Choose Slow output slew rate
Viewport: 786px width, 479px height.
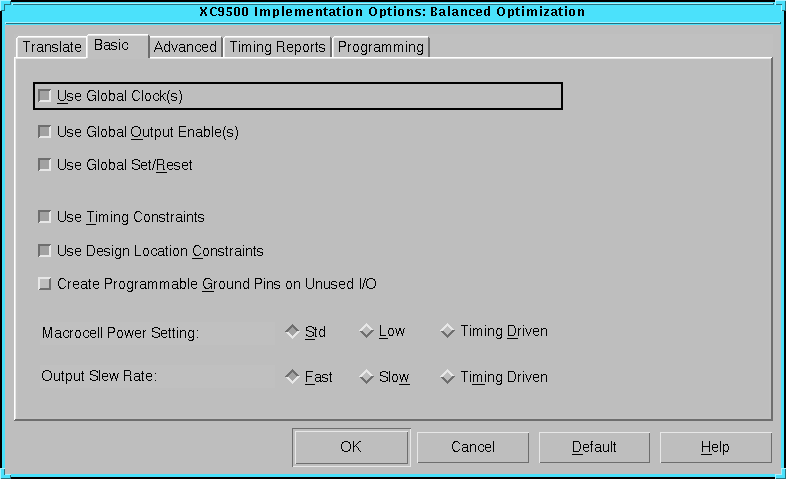click(366, 377)
